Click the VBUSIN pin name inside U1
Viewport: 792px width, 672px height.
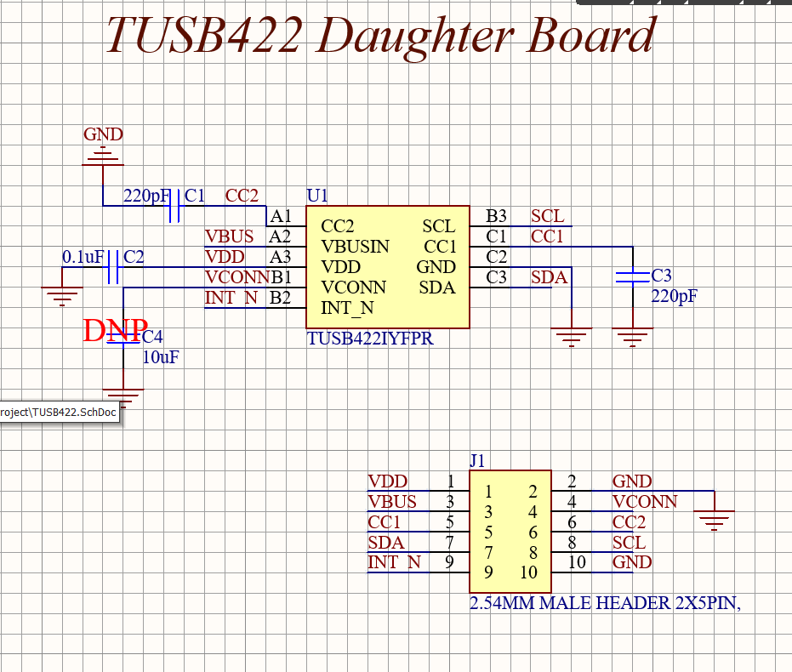[355, 247]
